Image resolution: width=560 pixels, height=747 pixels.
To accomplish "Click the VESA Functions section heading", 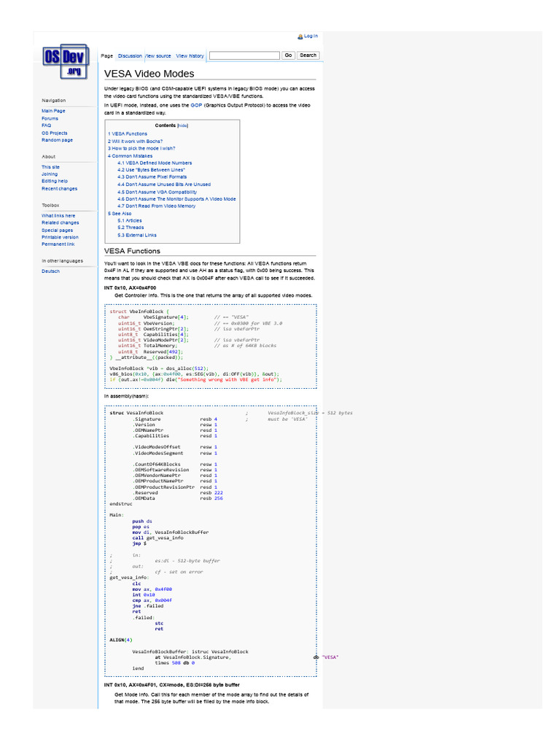I will tap(133, 251).
